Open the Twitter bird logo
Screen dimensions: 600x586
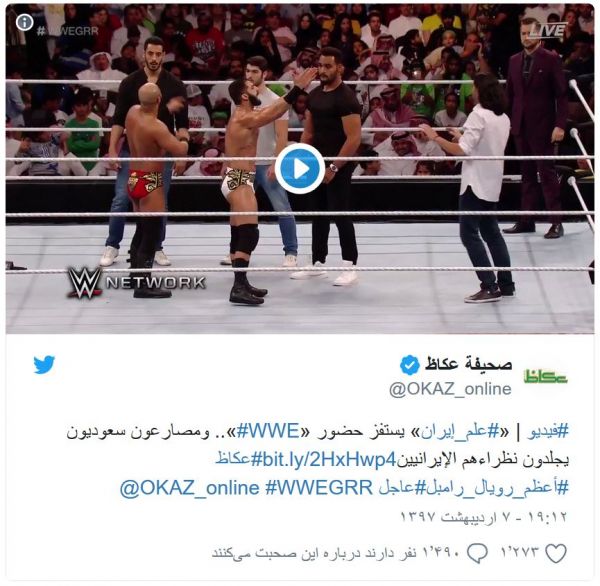(44, 364)
